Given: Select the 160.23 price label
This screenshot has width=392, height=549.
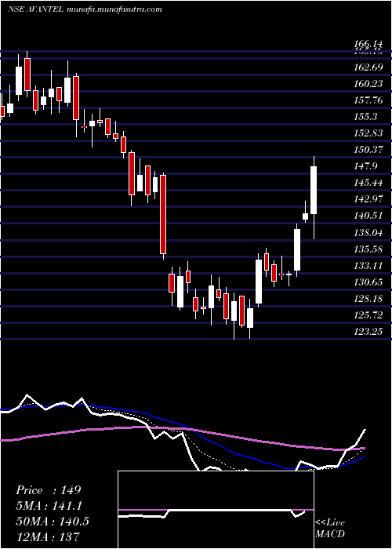Looking at the screenshot, I should (368, 84).
